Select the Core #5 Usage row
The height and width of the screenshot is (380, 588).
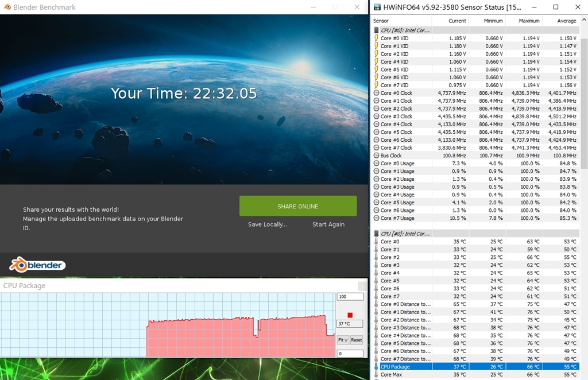pos(475,203)
